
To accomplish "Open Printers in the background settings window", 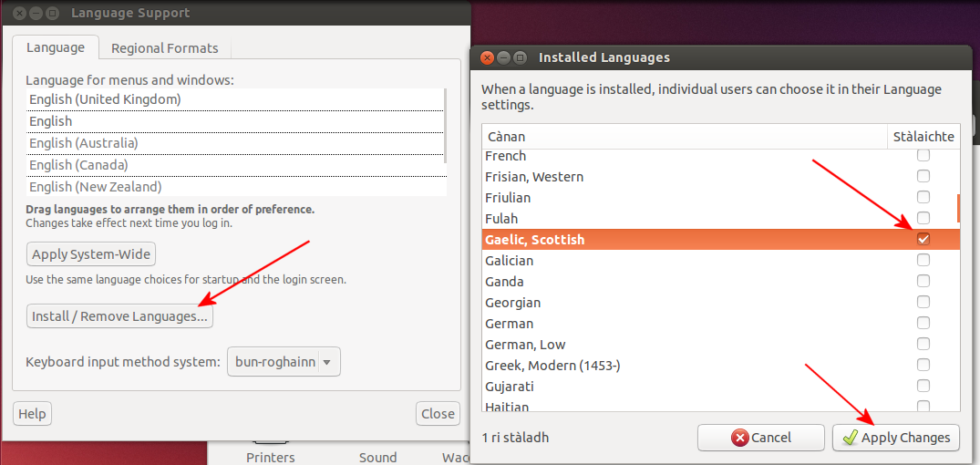I will point(270,455).
